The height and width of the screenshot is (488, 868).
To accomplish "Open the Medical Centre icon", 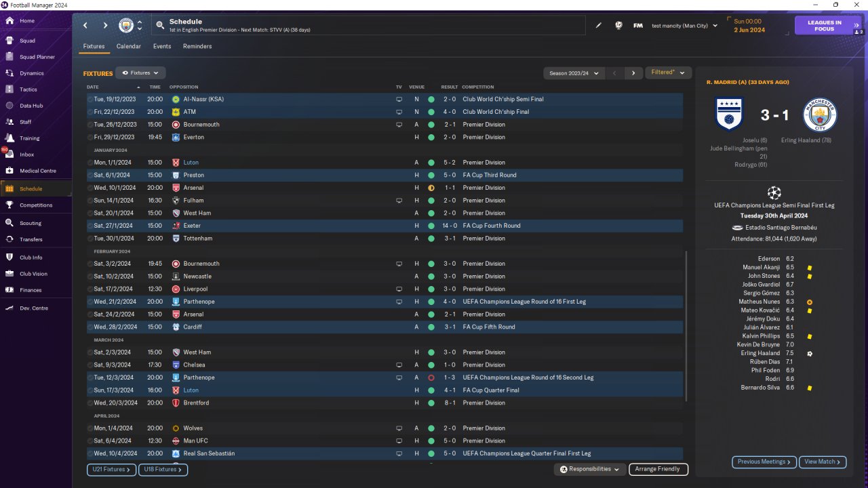I will [9, 171].
